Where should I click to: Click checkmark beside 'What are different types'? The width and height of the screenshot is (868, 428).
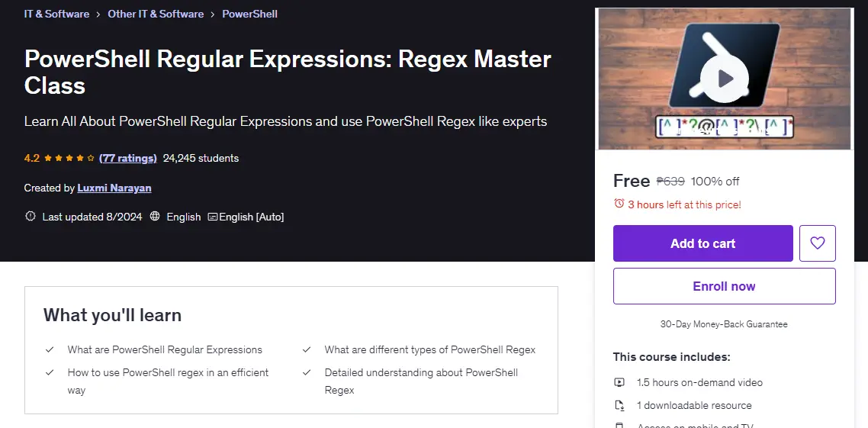pos(306,350)
